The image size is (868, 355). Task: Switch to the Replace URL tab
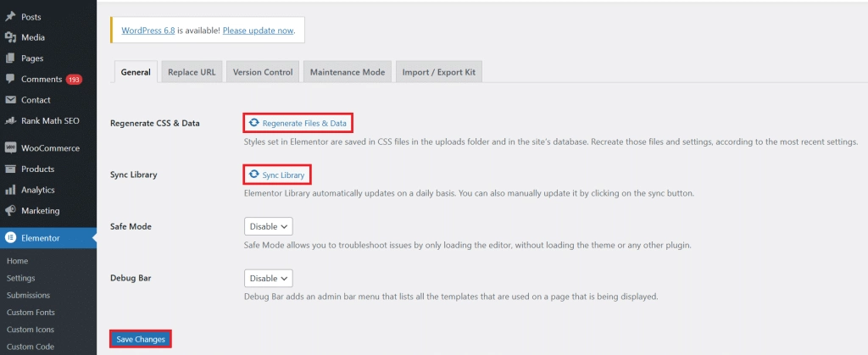[x=192, y=72]
